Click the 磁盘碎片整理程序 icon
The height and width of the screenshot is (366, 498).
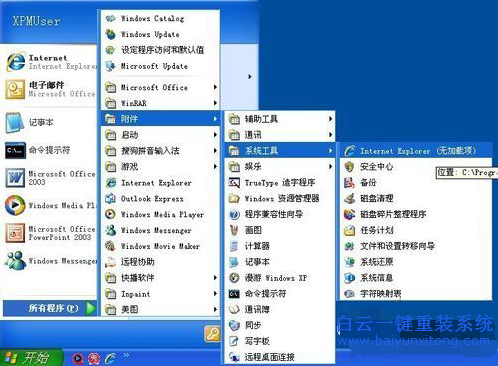(x=349, y=214)
